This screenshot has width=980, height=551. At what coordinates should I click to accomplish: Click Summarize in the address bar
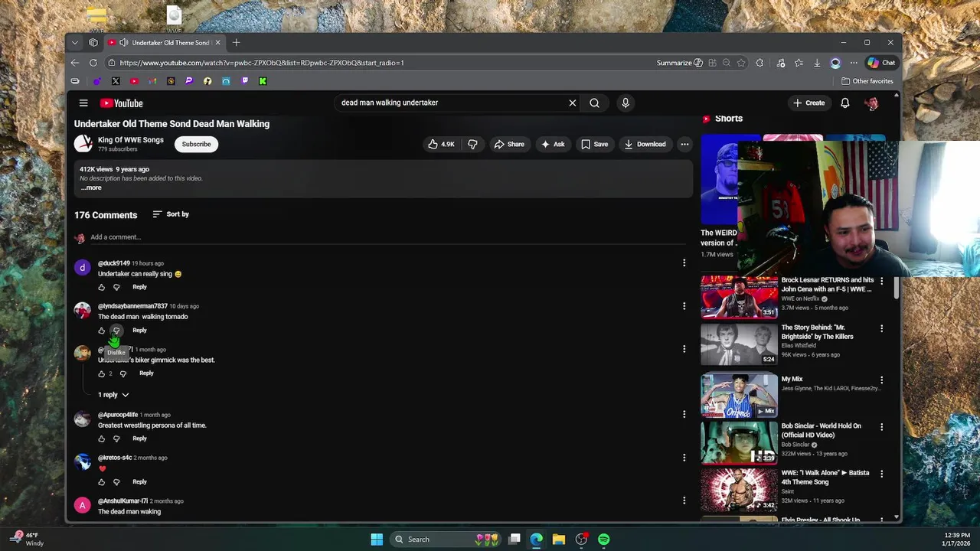[679, 63]
